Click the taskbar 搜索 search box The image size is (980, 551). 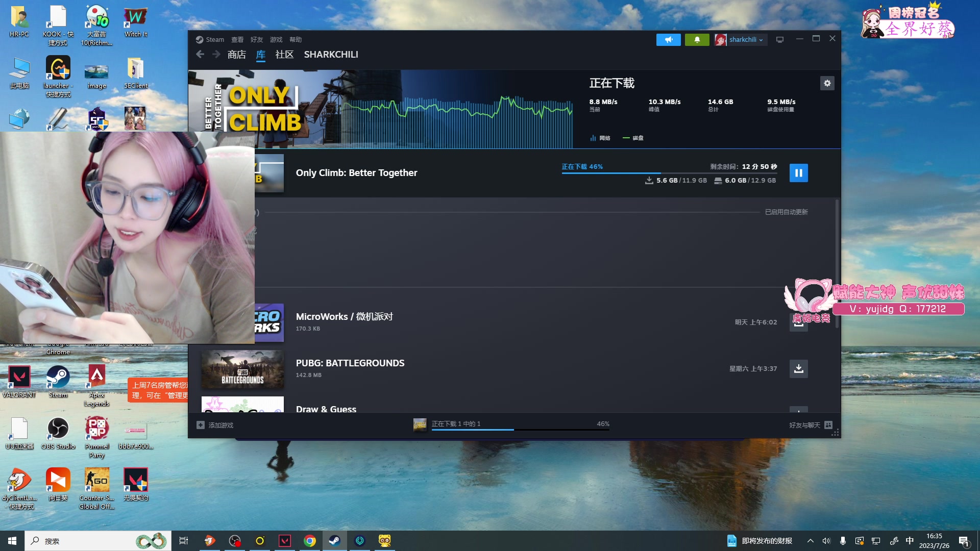pyautogui.click(x=99, y=541)
